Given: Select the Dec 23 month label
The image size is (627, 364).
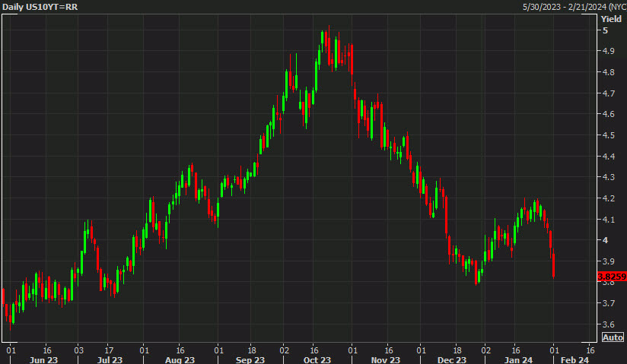Looking at the screenshot, I should pyautogui.click(x=452, y=359).
